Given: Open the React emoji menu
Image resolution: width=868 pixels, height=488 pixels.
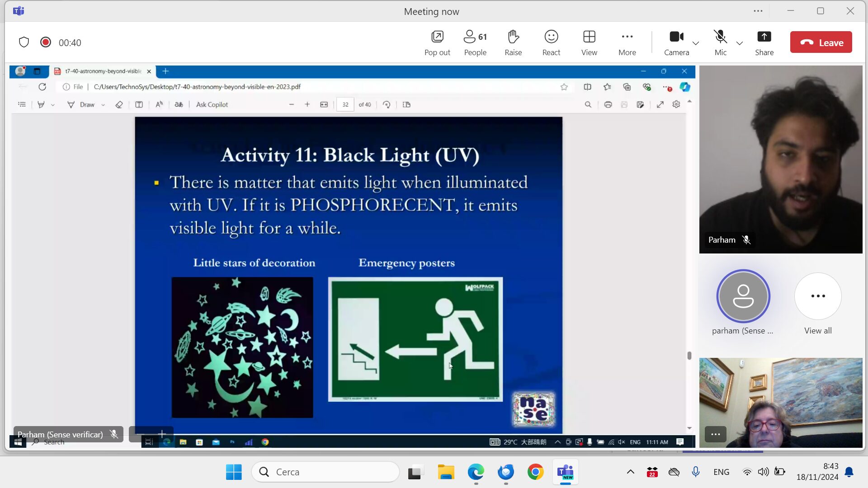Looking at the screenshot, I should pyautogui.click(x=551, y=43).
